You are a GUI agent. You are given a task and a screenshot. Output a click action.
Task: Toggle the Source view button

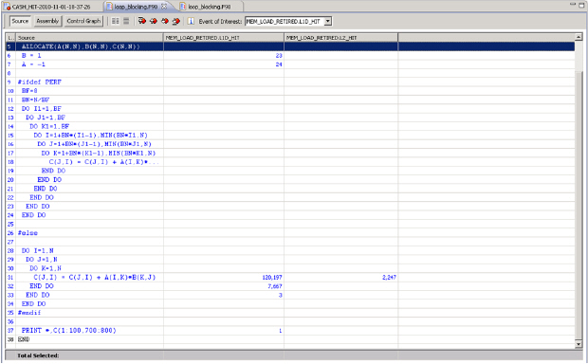pos(20,21)
